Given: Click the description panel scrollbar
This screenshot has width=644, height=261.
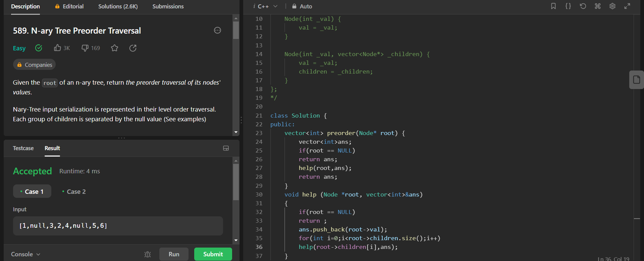Looking at the screenshot, I should click(236, 30).
